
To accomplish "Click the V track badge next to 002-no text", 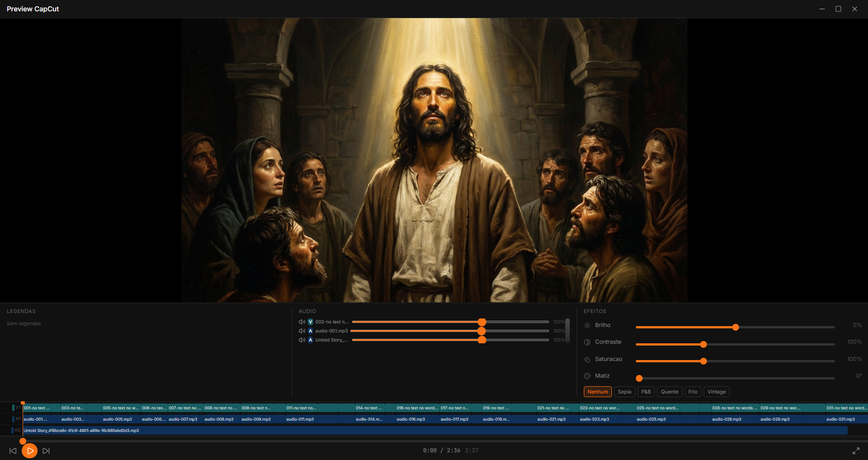I will (x=310, y=322).
